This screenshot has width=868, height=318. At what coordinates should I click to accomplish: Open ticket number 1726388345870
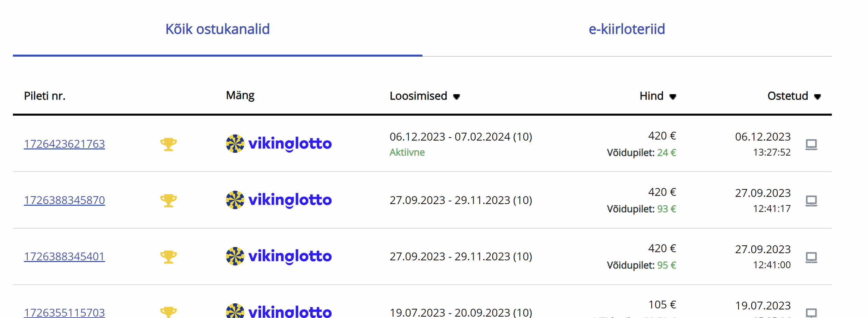point(64,200)
